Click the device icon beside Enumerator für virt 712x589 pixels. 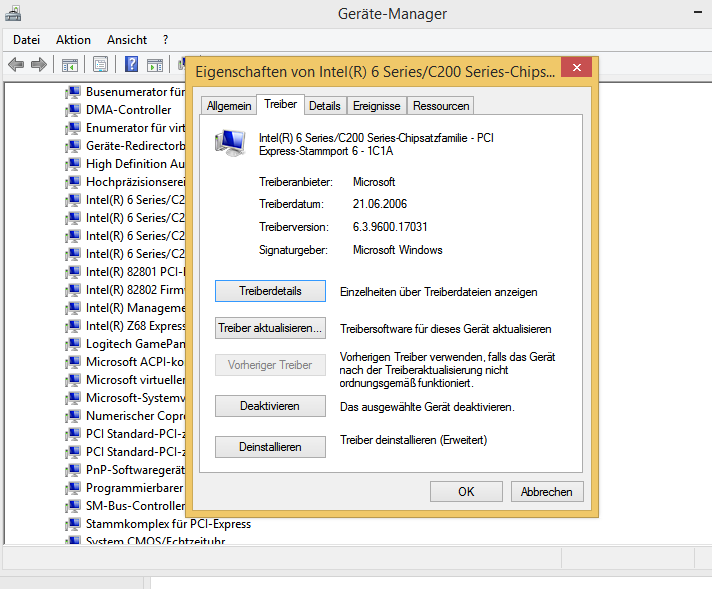[x=73, y=128]
